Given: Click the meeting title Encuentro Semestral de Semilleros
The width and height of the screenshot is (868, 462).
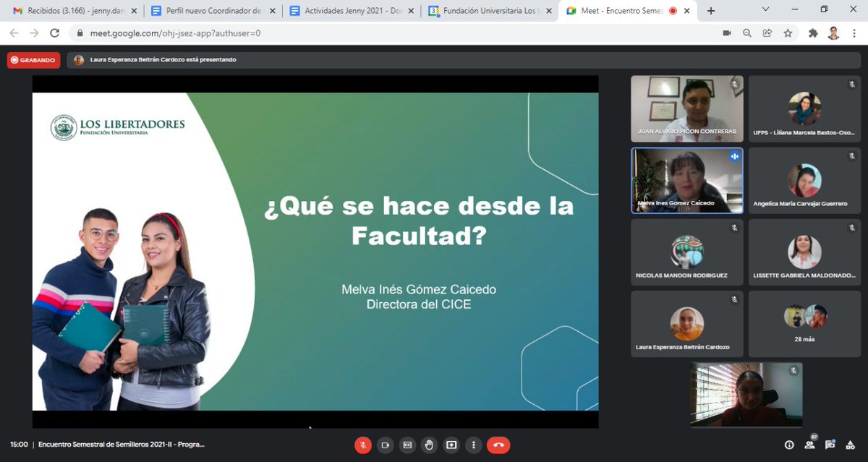Looking at the screenshot, I should tap(122, 445).
